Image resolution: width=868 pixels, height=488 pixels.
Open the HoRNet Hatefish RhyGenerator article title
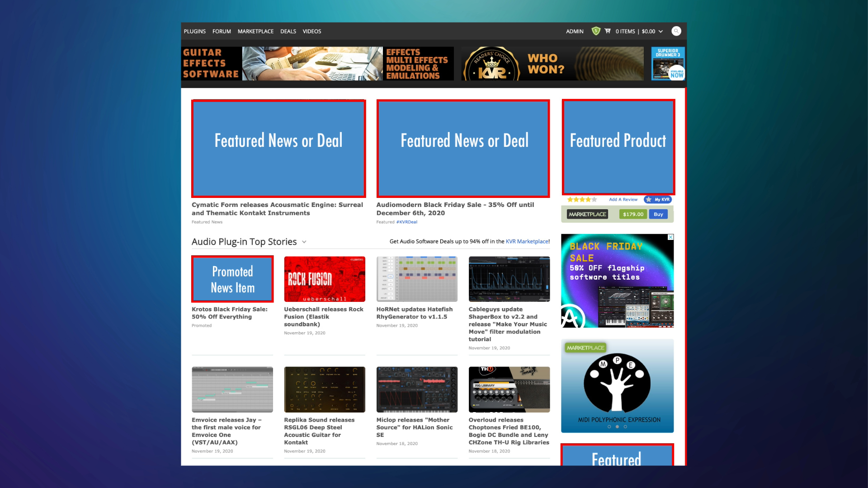415,313
